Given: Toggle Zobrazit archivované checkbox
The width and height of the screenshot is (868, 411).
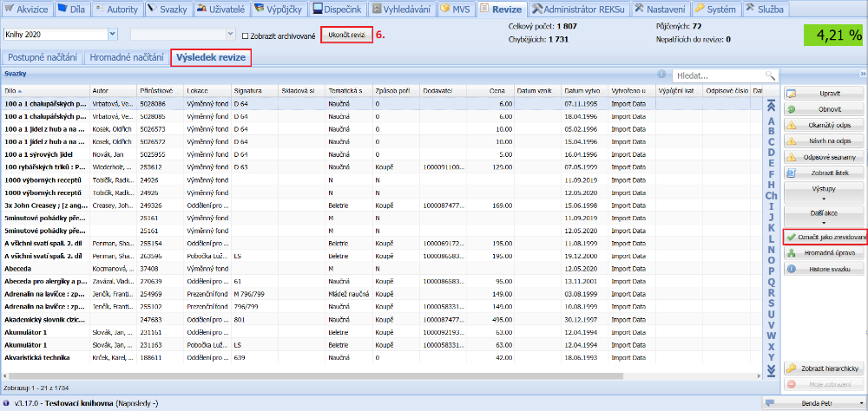Looking at the screenshot, I should 244,36.
